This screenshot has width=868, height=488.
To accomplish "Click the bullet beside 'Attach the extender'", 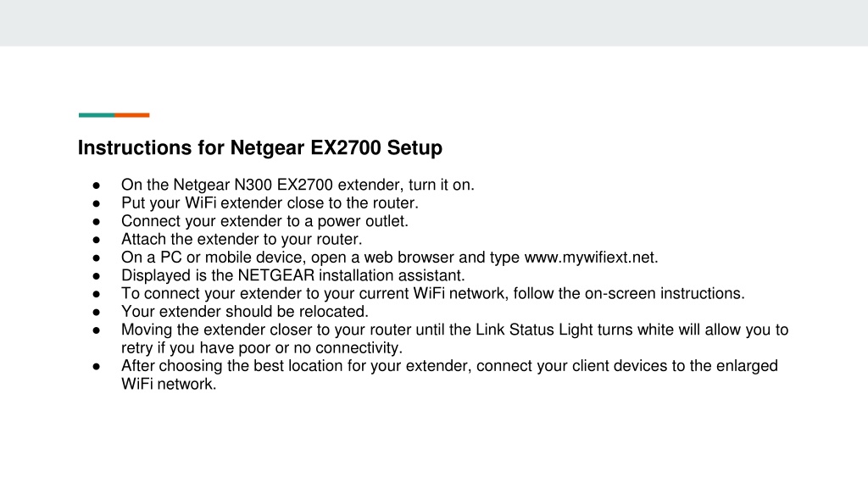I will coord(97,240).
